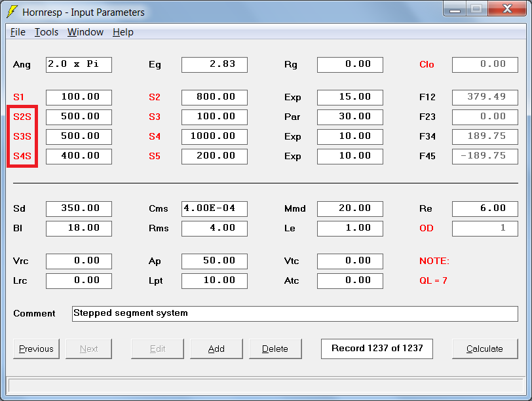Select the F12 field showing 379.49
532x401 pixels.
click(x=485, y=98)
